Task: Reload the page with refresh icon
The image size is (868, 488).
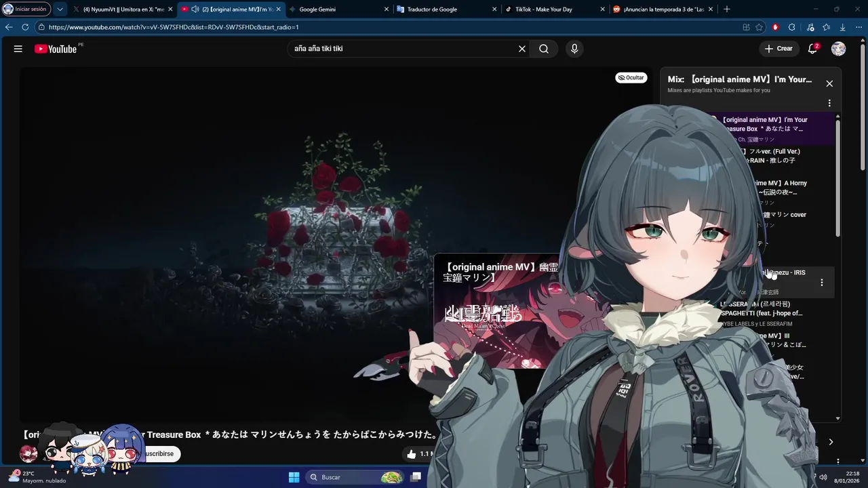Action: [x=25, y=27]
